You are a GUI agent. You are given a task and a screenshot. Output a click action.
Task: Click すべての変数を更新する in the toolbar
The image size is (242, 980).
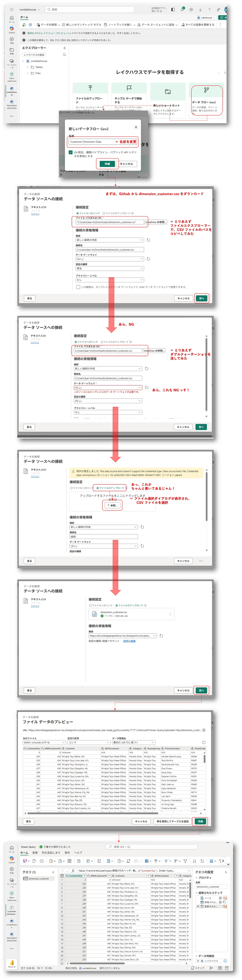[198, 25]
